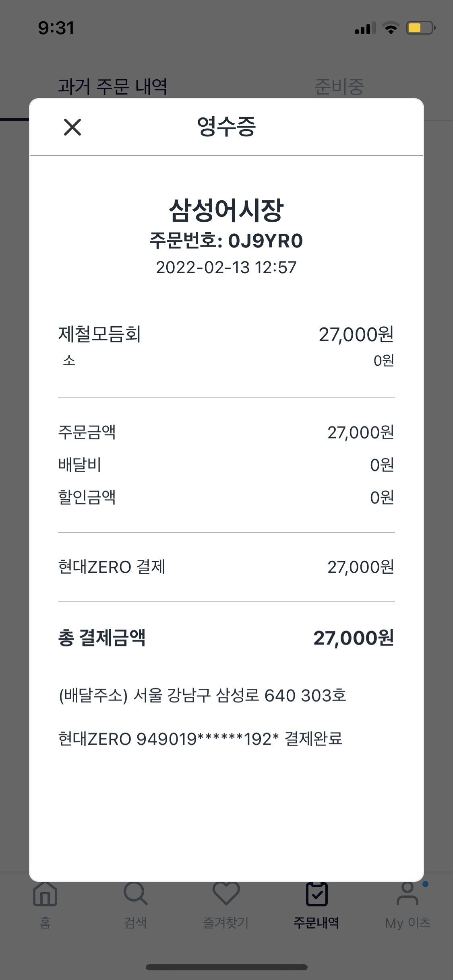Tap the store name 삼성어시장
The width and height of the screenshot is (453, 980).
click(x=226, y=210)
